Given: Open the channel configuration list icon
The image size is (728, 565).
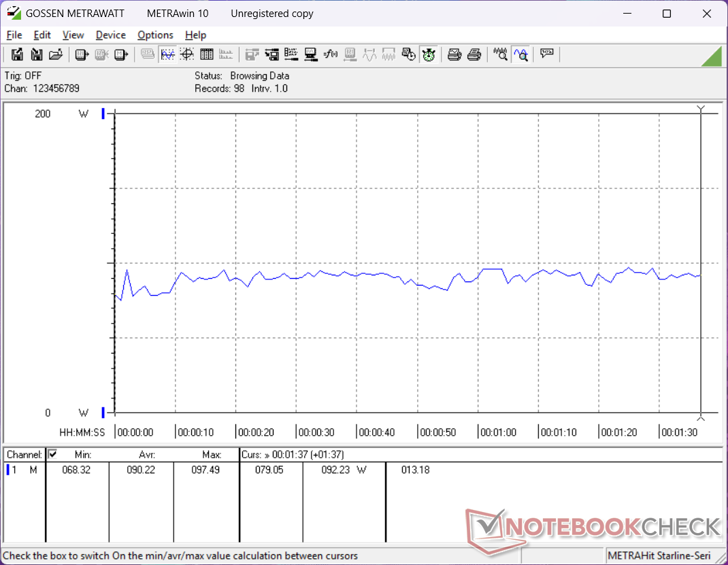Looking at the screenshot, I should click(x=291, y=55).
